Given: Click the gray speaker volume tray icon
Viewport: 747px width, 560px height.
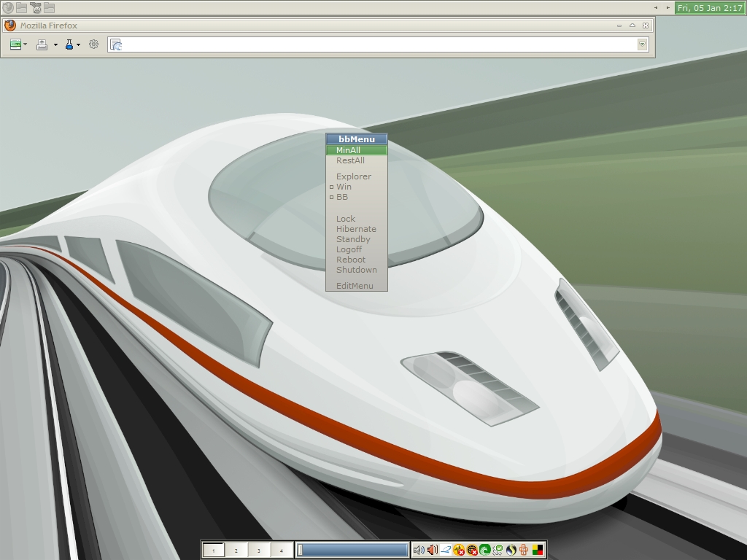Looking at the screenshot, I should pos(419,551).
